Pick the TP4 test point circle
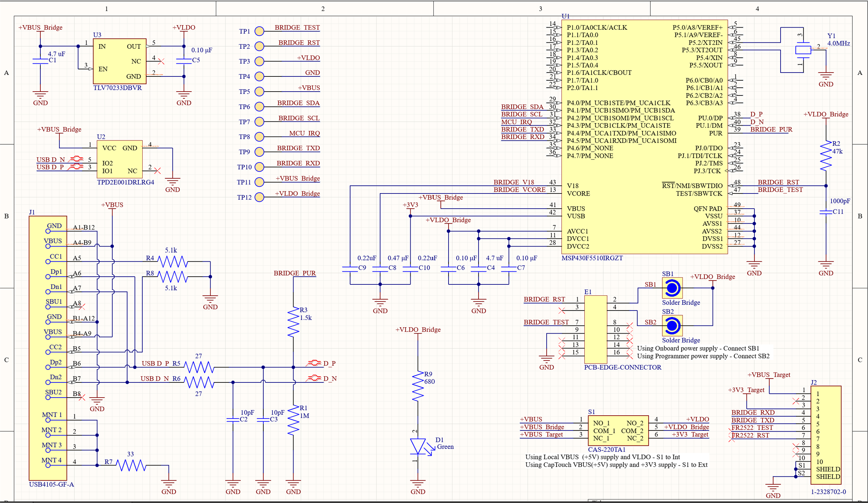Image resolution: width=868 pixels, height=503 pixels. pos(259,76)
